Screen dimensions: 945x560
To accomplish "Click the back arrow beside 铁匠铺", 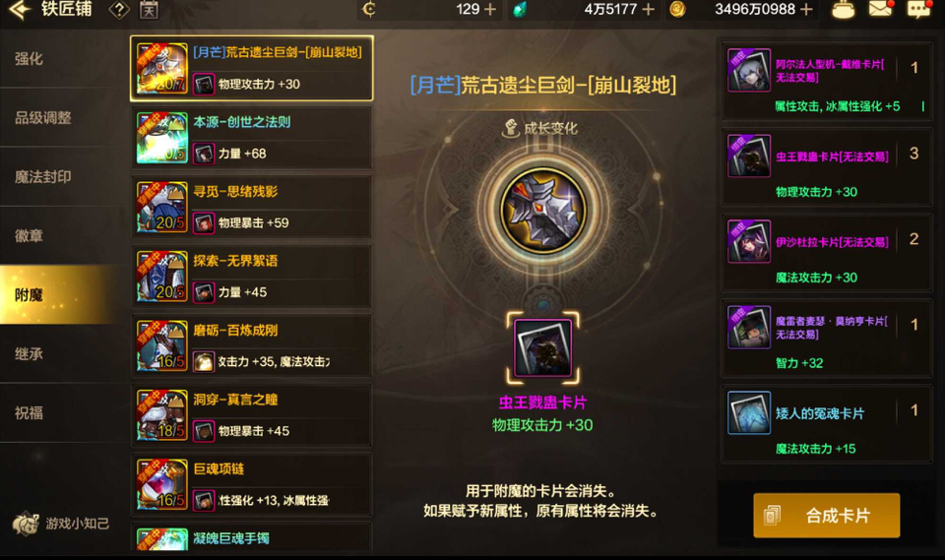I will click(x=20, y=9).
